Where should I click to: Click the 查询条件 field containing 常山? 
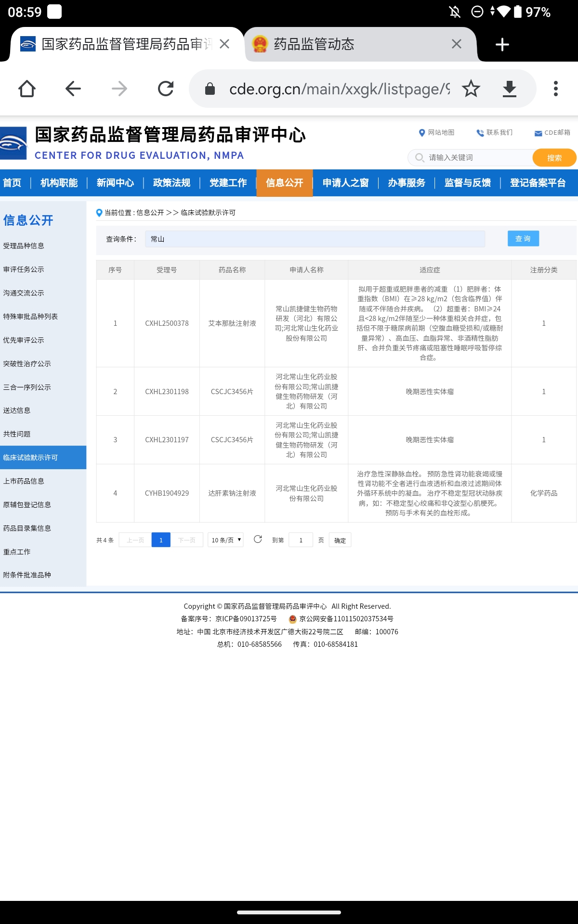(x=315, y=239)
